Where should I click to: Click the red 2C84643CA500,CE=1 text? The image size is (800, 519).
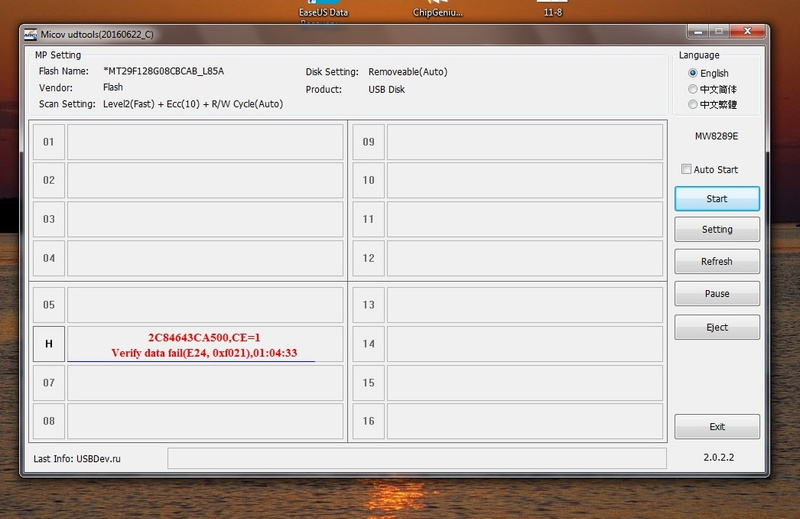click(204, 337)
